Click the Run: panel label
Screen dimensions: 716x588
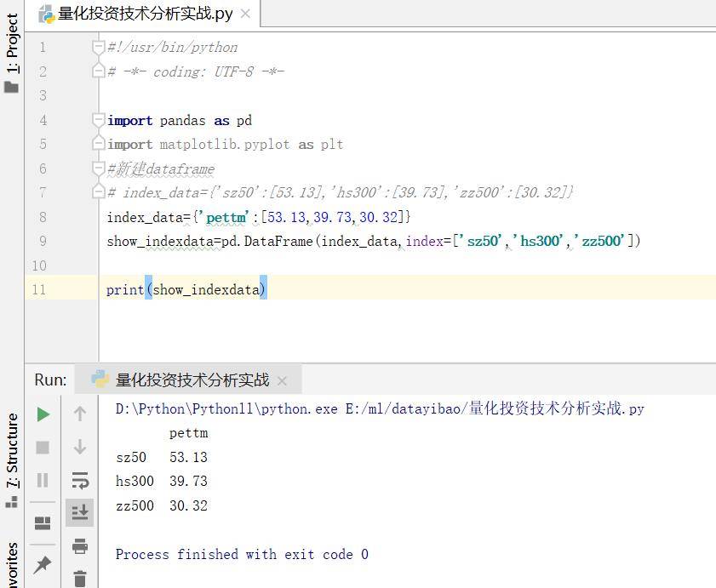[x=50, y=380]
